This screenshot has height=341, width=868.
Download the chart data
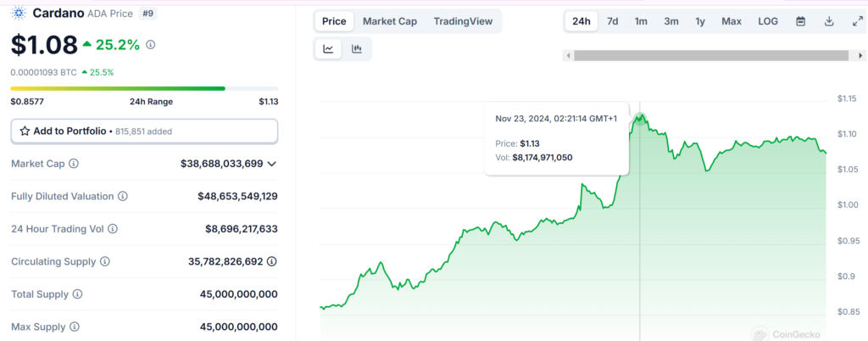click(x=829, y=21)
